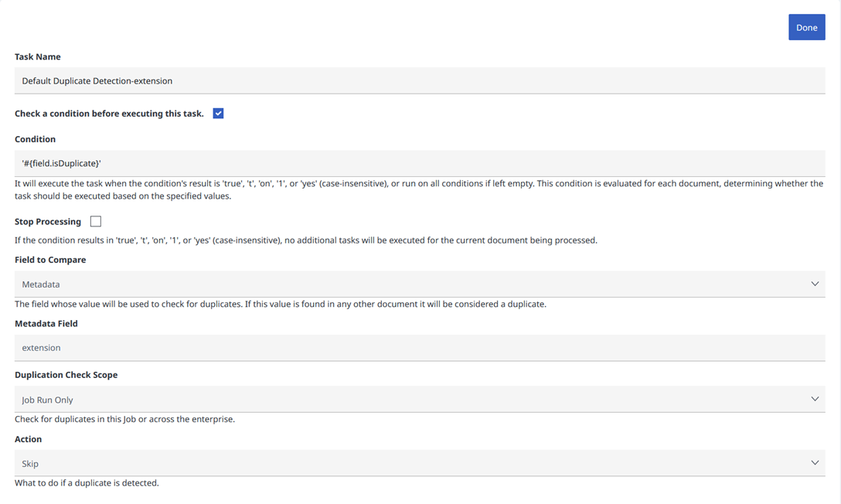Enable the Stop Processing checkbox
841x504 pixels.
click(96, 222)
